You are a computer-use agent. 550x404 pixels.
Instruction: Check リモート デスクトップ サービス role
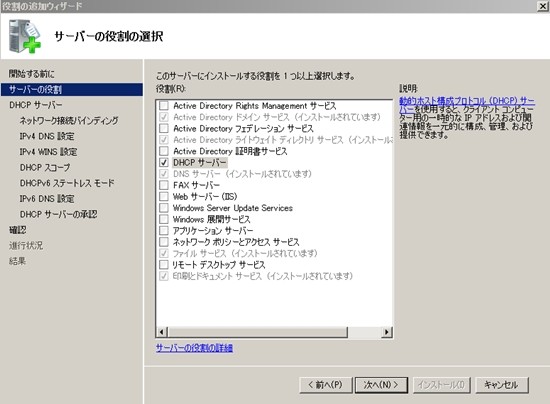click(164, 264)
